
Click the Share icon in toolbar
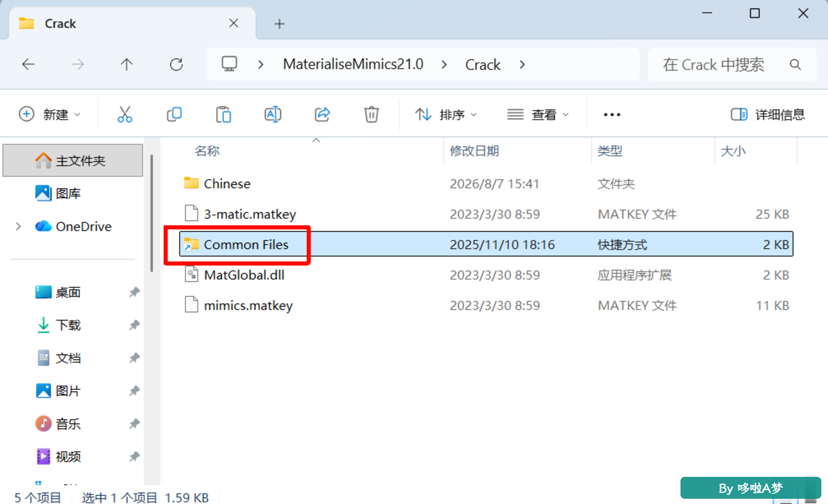322,115
